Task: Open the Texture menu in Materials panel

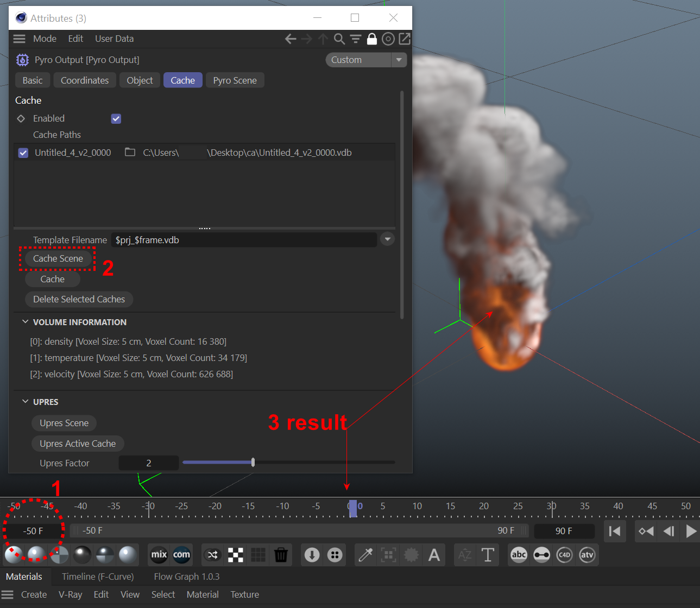Action: point(244,594)
